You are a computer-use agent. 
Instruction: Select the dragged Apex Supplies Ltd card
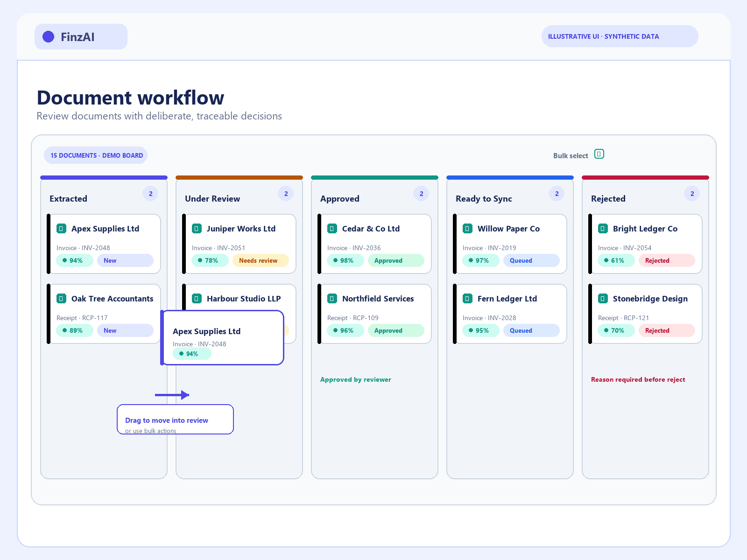click(x=222, y=337)
